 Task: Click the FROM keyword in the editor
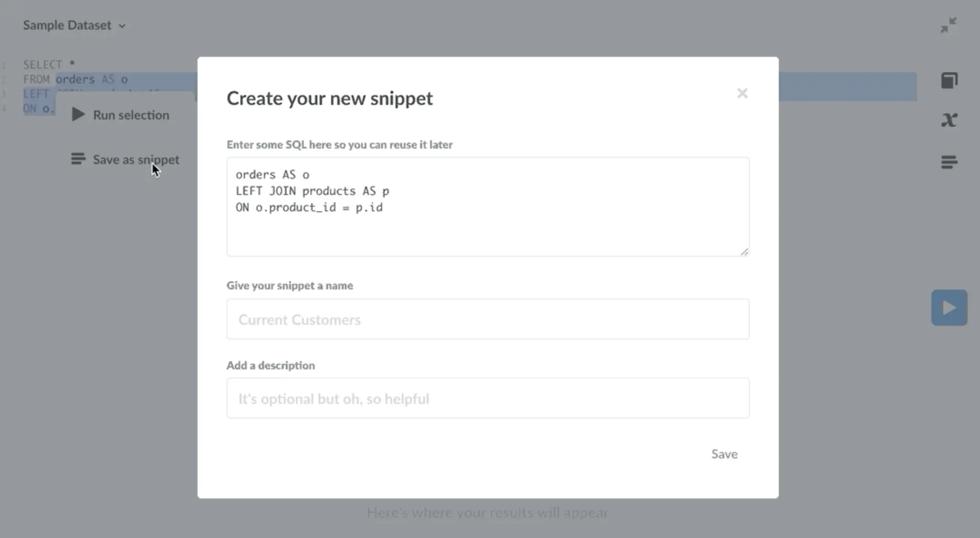tap(36, 80)
